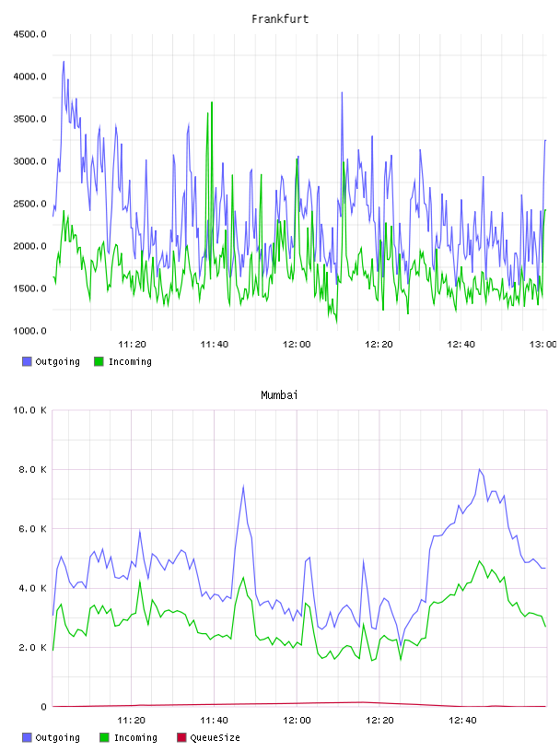Click the Mumbai chart title
This screenshot has height=752, width=560.
(279, 395)
